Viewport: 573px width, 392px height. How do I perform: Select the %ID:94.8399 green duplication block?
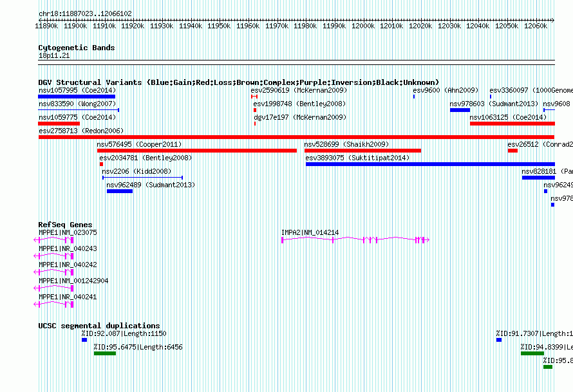(x=532, y=353)
